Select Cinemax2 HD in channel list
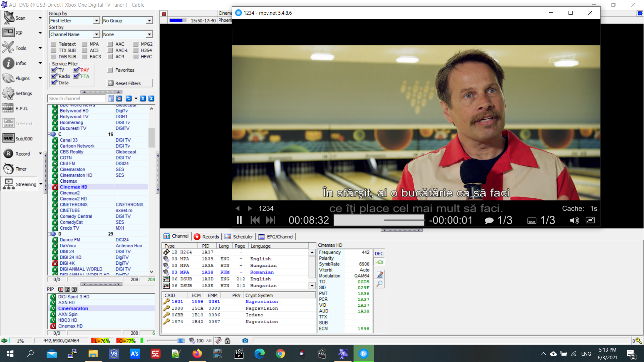 [73, 199]
